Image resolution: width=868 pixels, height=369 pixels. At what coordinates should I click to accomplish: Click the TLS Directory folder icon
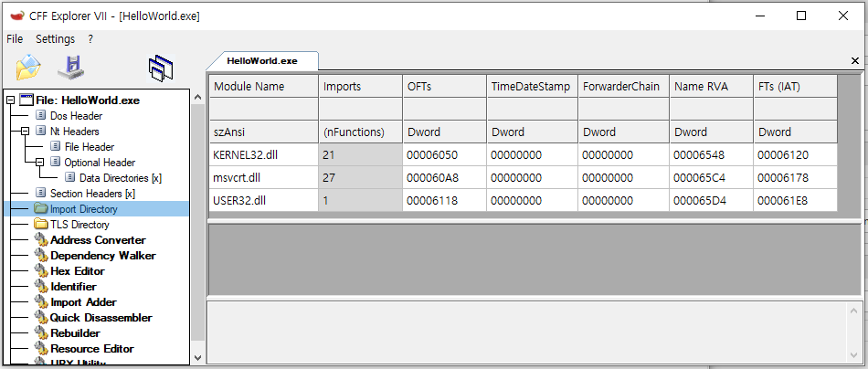(41, 225)
